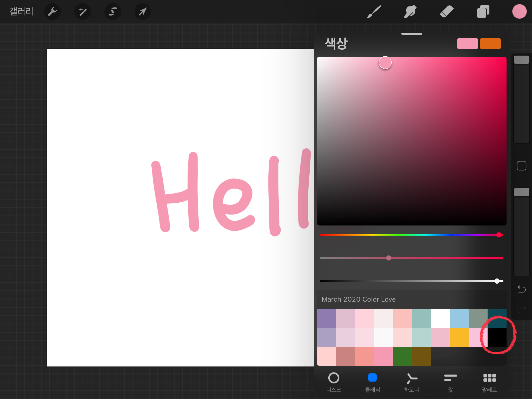Activate the Selection S tool
This screenshot has height=399, width=532.
112,11
